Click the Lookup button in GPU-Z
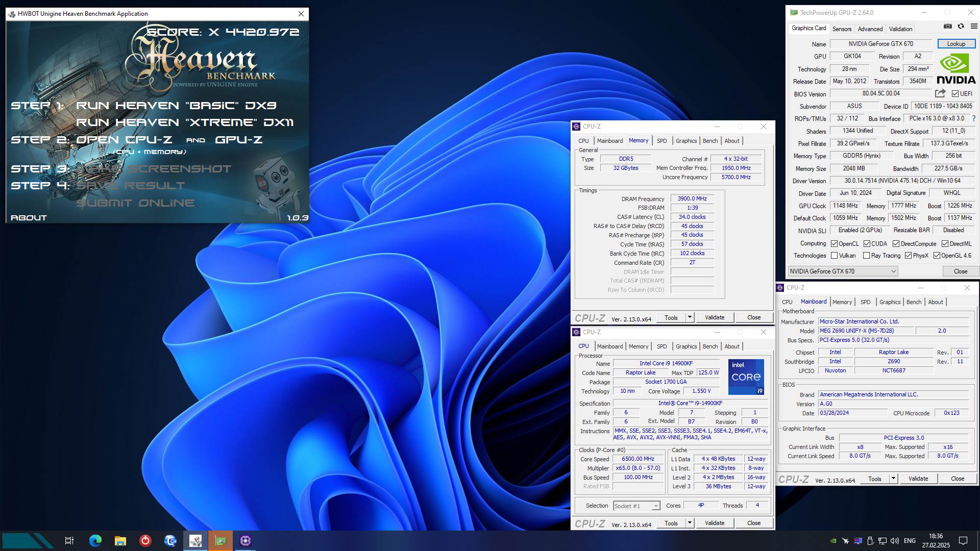The image size is (980, 551). click(956, 44)
